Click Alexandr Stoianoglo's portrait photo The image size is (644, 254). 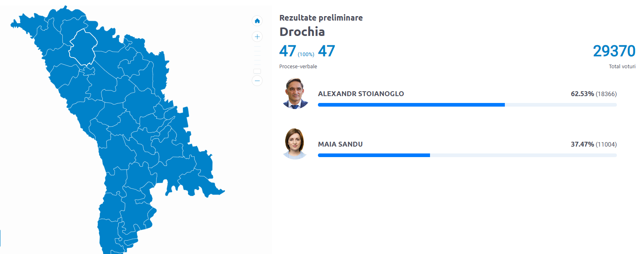295,94
